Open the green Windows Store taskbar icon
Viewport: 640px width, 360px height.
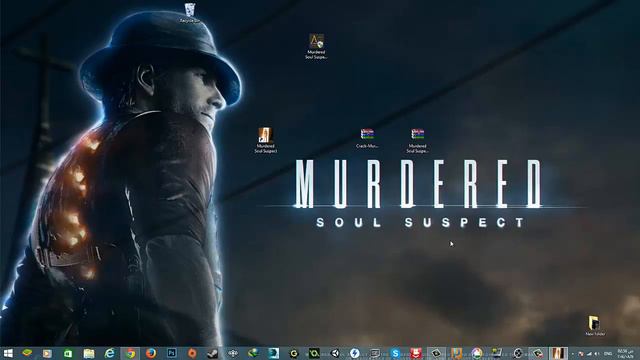point(68,353)
